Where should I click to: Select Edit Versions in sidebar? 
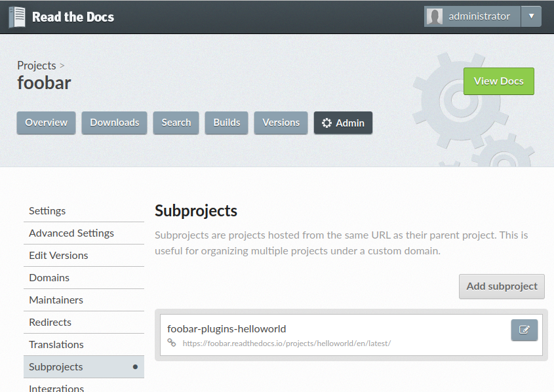84,256
